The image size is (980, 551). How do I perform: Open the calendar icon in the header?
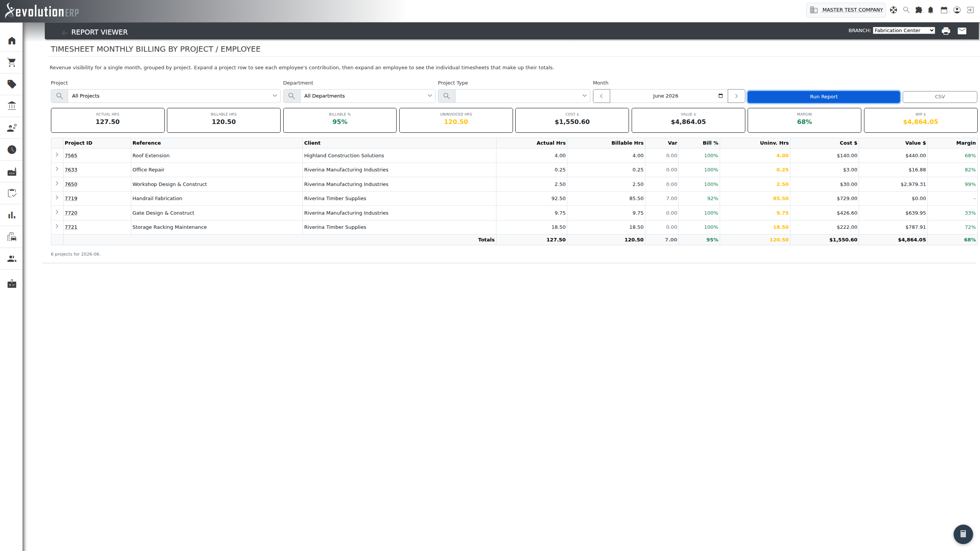(944, 10)
